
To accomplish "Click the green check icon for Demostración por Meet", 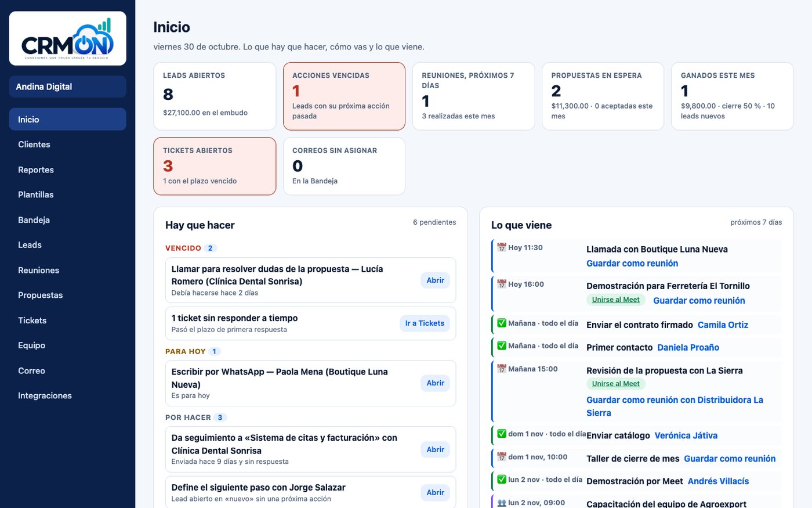I will (x=502, y=480).
